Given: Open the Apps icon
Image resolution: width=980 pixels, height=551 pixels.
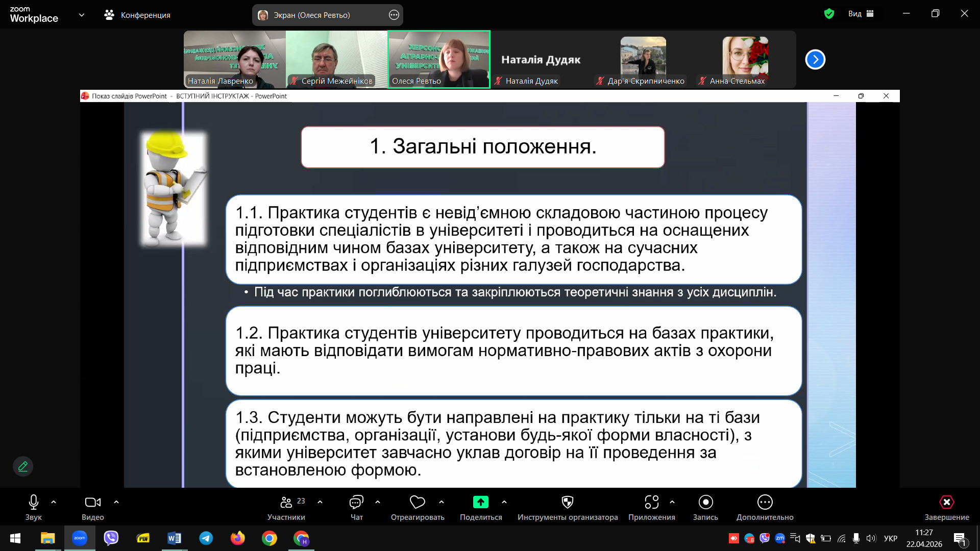Looking at the screenshot, I should pos(651,503).
